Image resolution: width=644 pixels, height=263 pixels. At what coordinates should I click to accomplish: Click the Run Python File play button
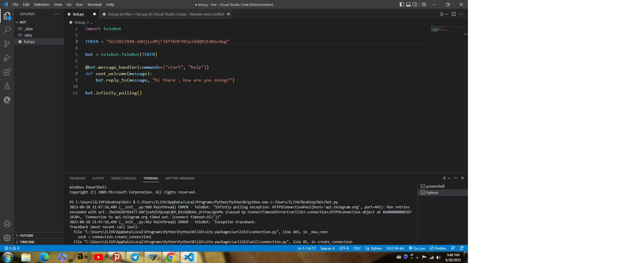tap(442, 14)
